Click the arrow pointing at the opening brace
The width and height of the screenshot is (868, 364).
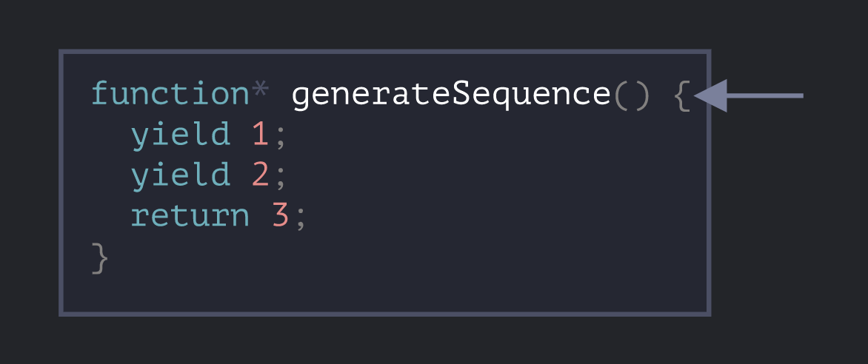(750, 95)
